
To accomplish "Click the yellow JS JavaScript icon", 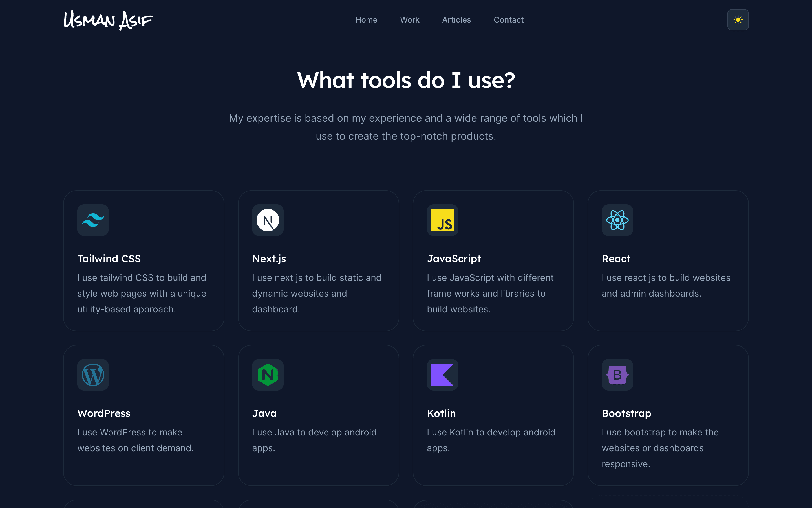I will point(442,220).
